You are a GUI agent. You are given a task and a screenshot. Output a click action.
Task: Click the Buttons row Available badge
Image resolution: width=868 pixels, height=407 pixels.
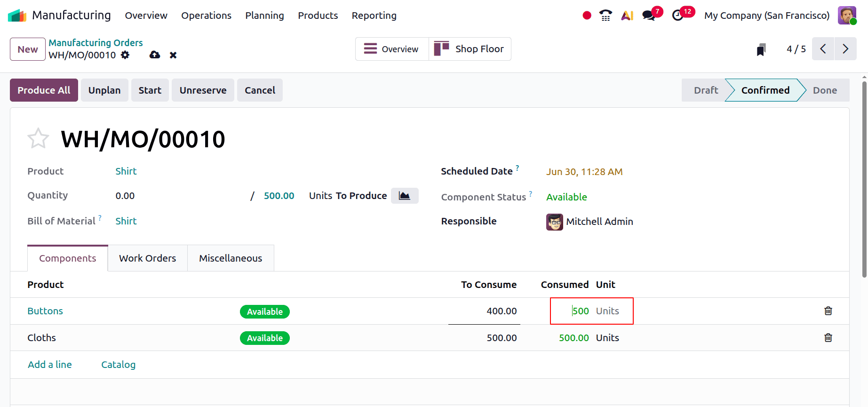pyautogui.click(x=265, y=311)
